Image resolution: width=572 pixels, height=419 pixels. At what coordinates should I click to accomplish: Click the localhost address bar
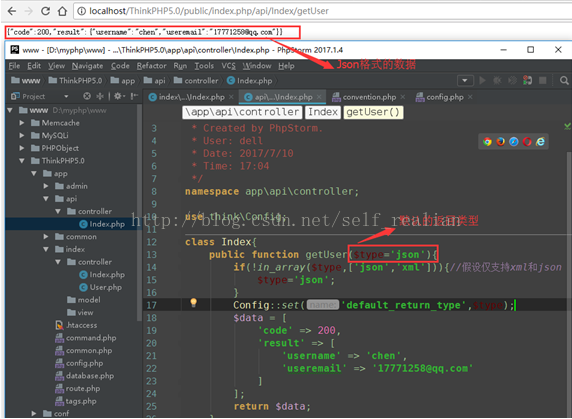tap(323, 11)
